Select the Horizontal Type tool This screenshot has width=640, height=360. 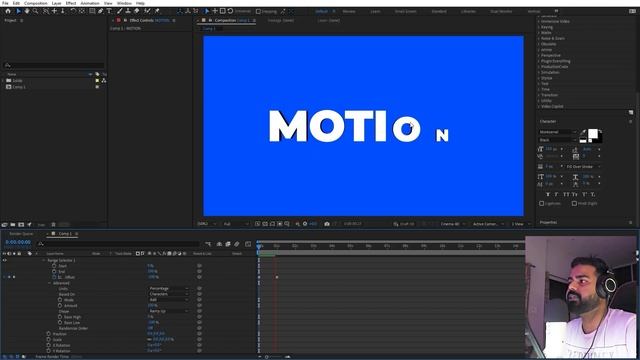pyautogui.click(x=109, y=11)
